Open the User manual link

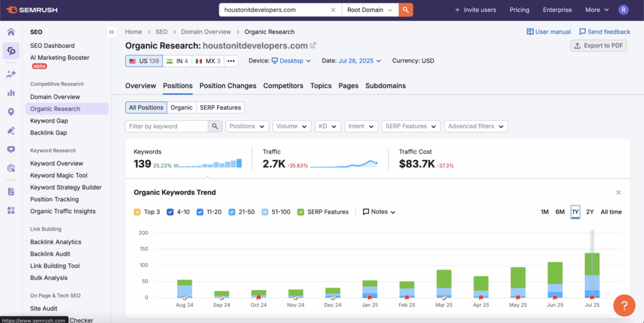548,31
